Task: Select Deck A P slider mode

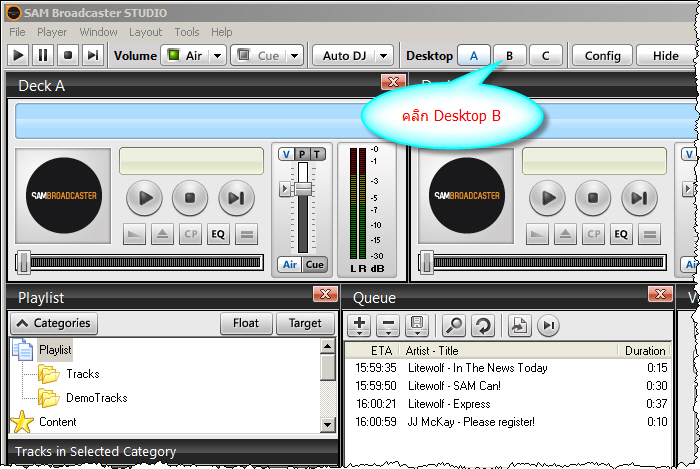Action: [x=302, y=154]
